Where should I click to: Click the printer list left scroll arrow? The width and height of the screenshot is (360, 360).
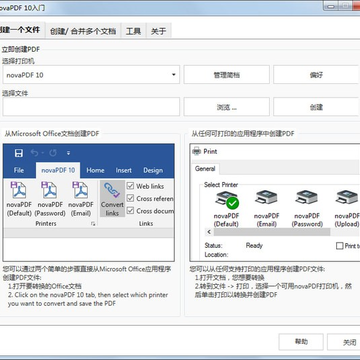(209, 232)
